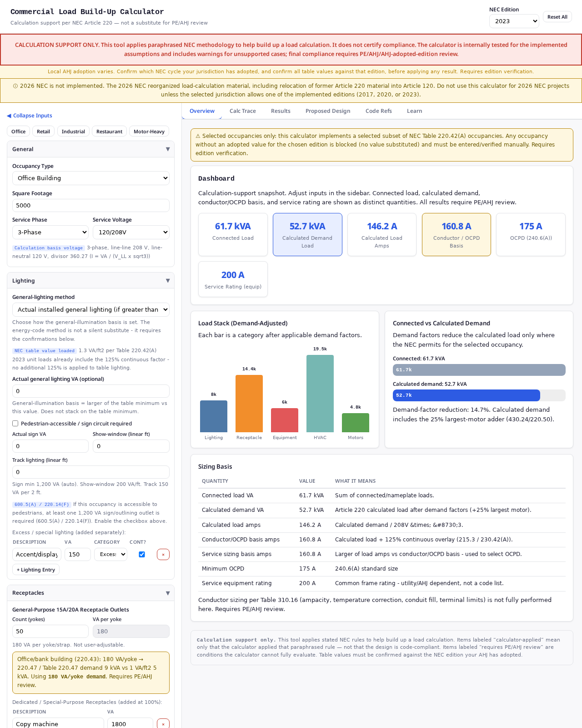Click the Connected 61.7k progress bar
This screenshot has width=582, height=728.
(479, 370)
